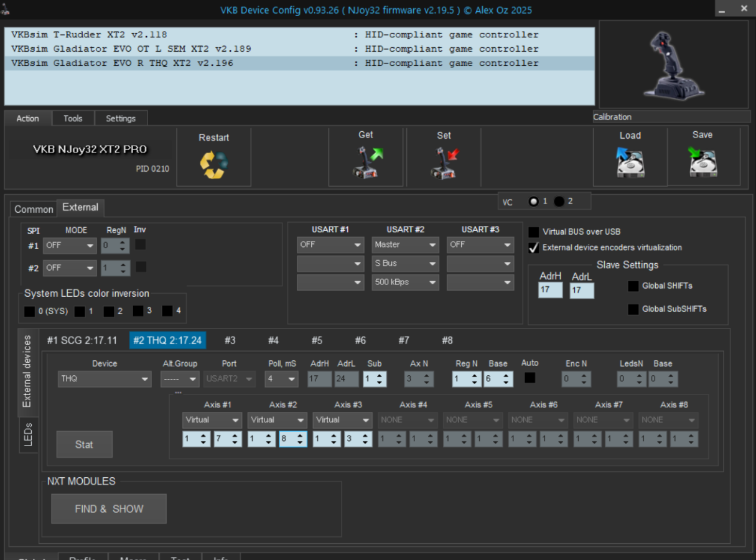Minimize the VKB Device Config window

point(721,10)
